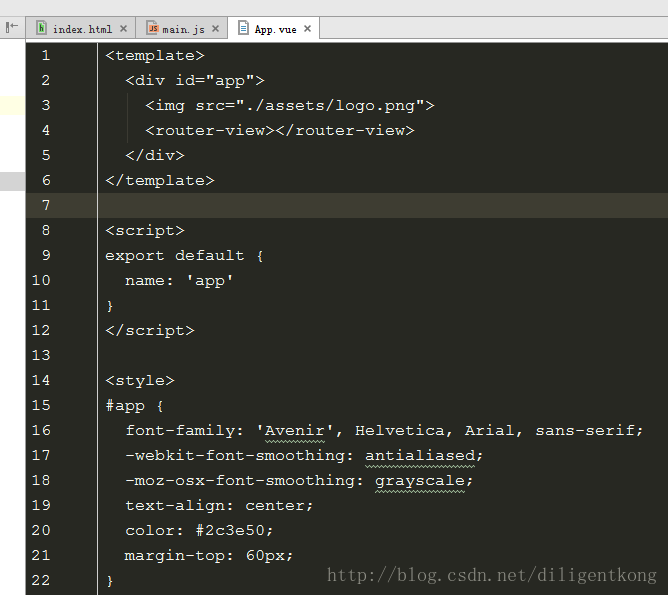Place cursor on opening <template> tag
Screen dimensions: 668x595
(x=155, y=56)
